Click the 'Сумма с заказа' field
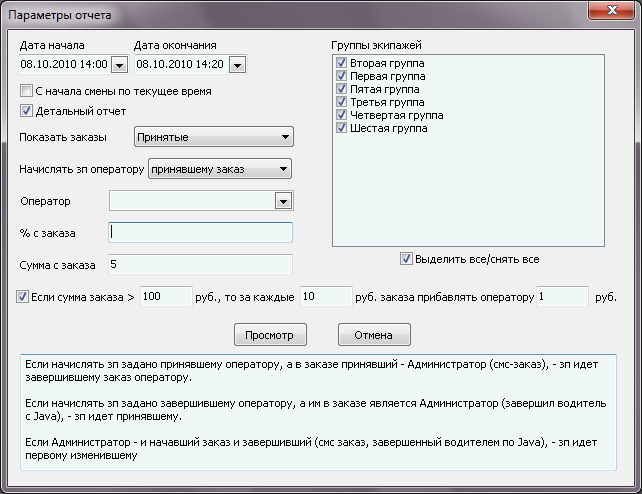This screenshot has width=642, height=494. (x=201, y=265)
